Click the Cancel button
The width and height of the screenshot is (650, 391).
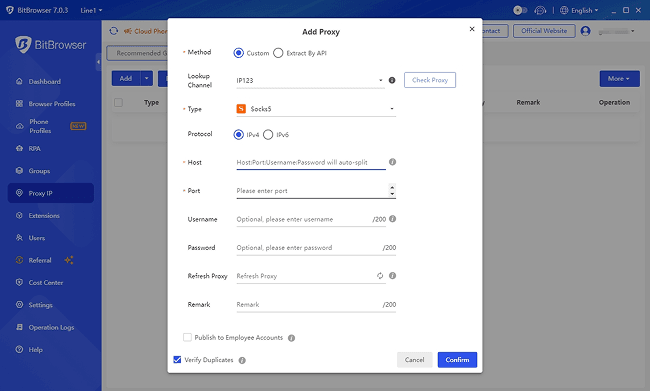coord(415,360)
